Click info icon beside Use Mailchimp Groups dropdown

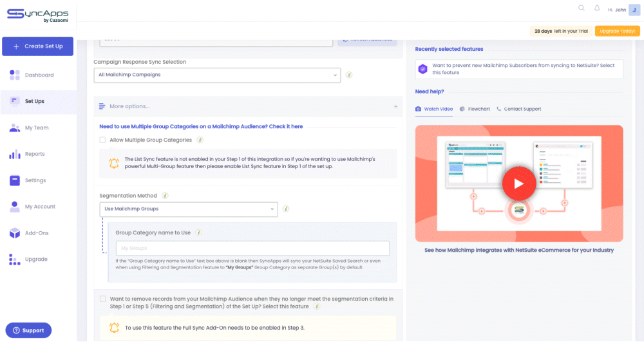(x=286, y=209)
